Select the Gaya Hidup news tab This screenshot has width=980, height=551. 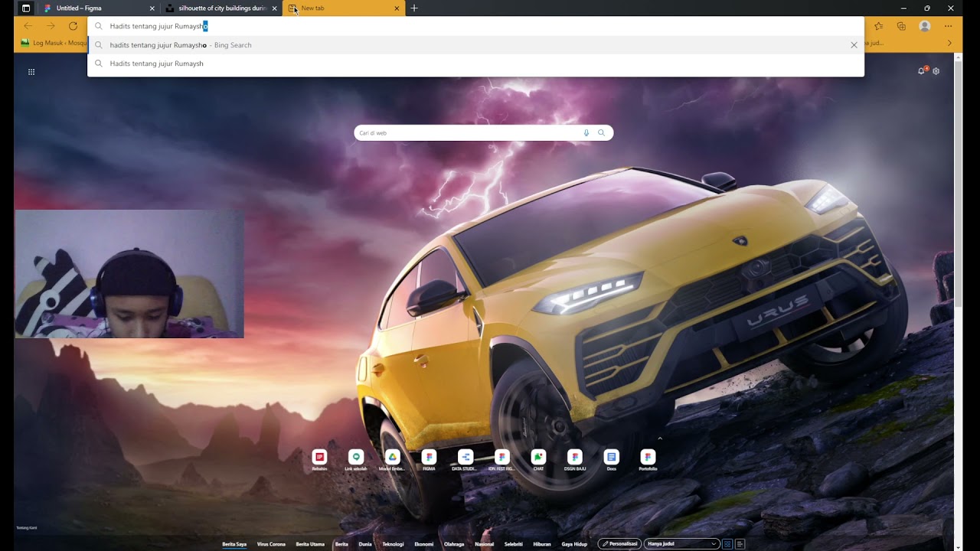(x=574, y=544)
